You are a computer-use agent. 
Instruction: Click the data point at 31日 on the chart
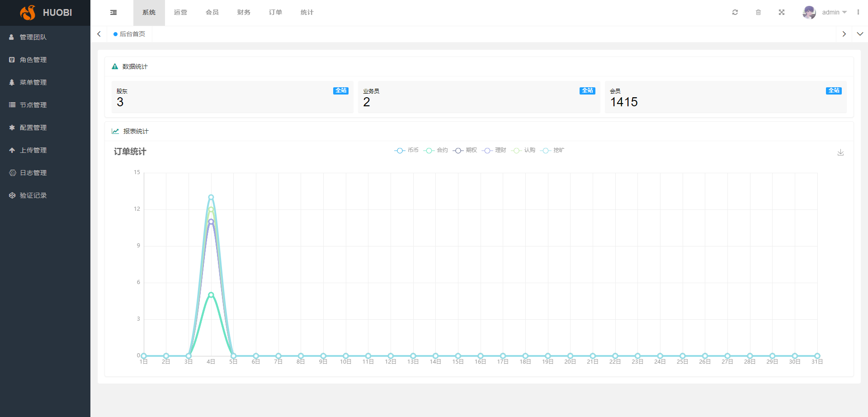817,356
